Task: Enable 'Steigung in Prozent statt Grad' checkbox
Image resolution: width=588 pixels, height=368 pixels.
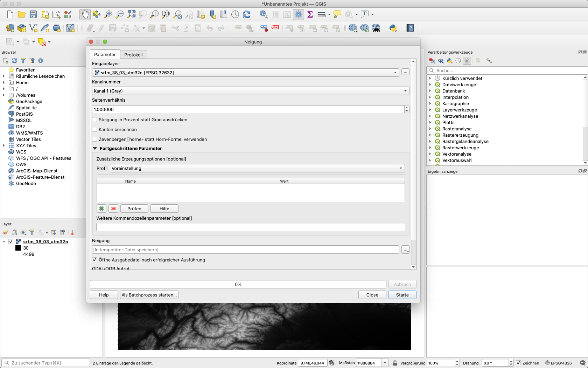Action: (94, 120)
